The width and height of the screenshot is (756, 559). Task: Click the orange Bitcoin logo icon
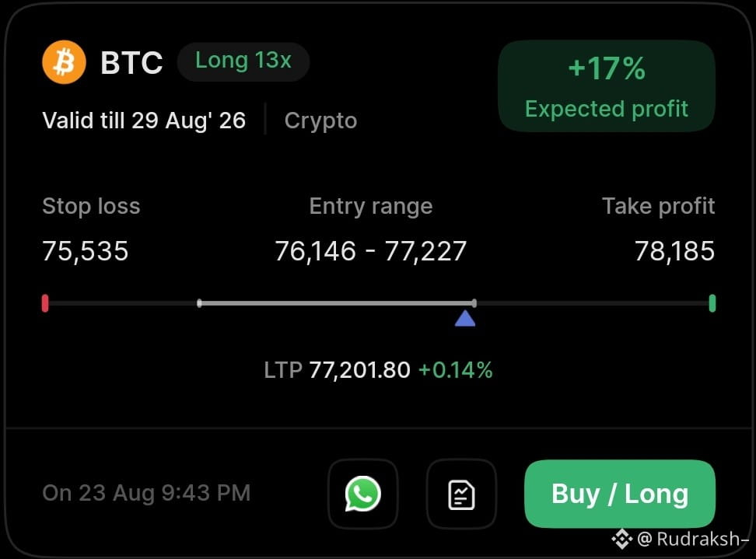(64, 62)
